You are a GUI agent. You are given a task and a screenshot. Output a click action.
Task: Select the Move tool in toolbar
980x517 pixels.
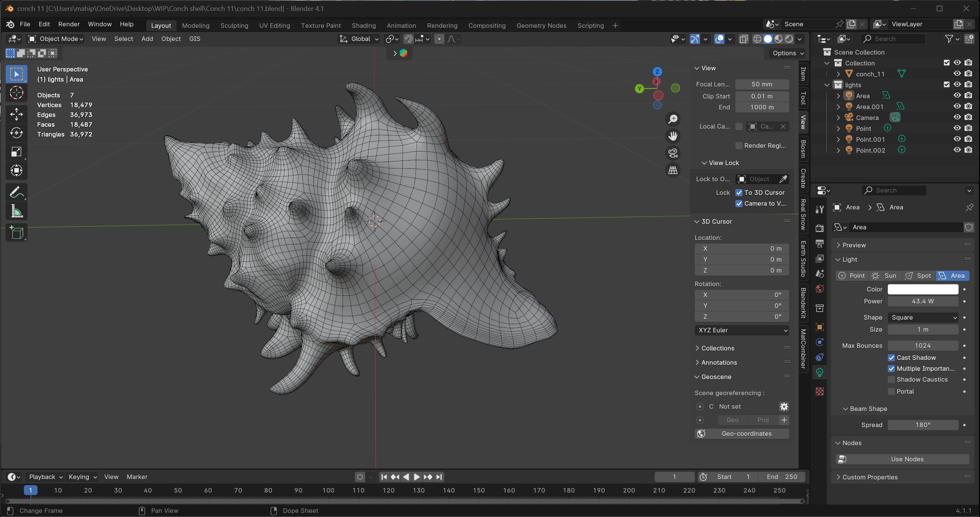tap(16, 114)
